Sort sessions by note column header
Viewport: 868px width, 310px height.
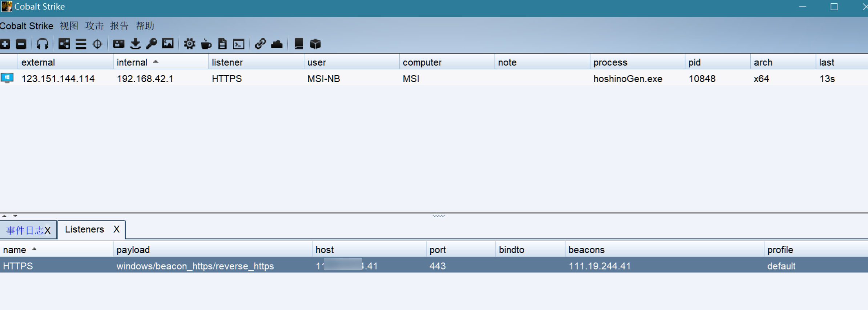542,62
